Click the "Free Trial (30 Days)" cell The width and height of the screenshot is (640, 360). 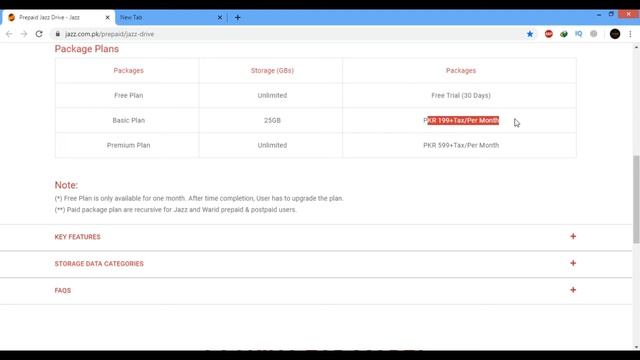(x=460, y=96)
